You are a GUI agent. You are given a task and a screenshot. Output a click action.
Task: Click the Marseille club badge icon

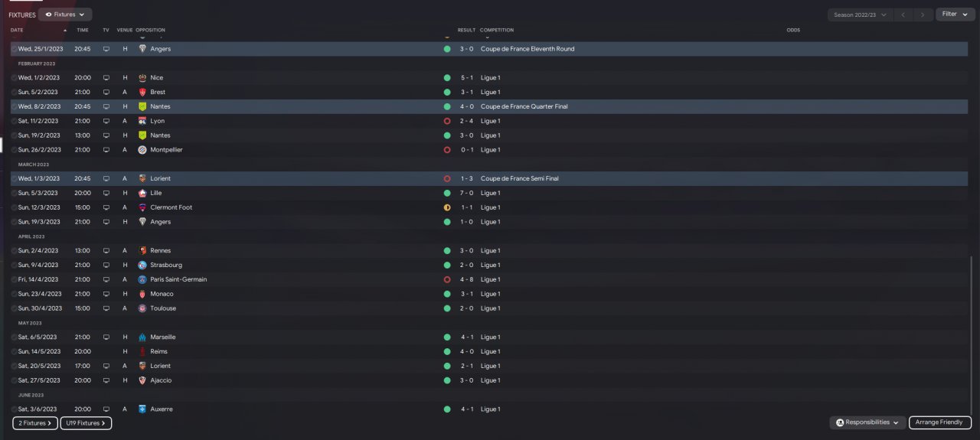coord(142,337)
